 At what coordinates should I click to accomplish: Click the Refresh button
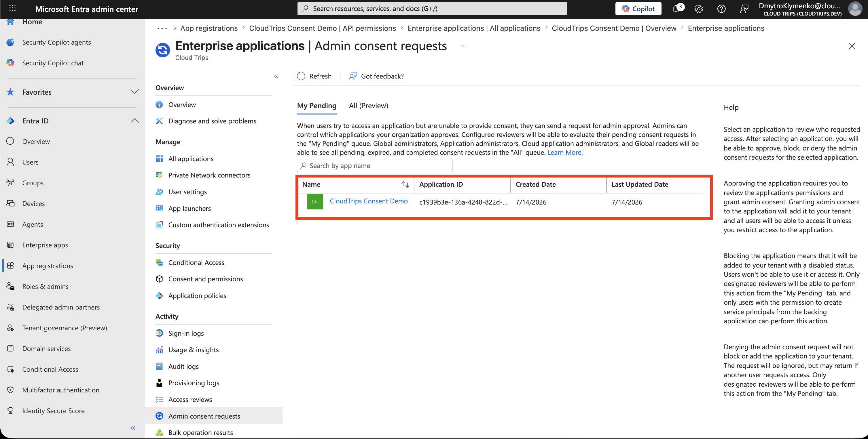click(314, 76)
